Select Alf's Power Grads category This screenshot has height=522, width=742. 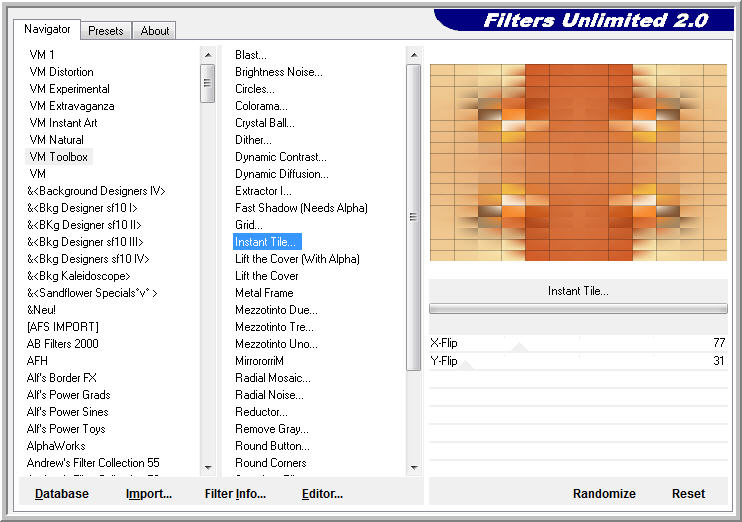pos(69,395)
